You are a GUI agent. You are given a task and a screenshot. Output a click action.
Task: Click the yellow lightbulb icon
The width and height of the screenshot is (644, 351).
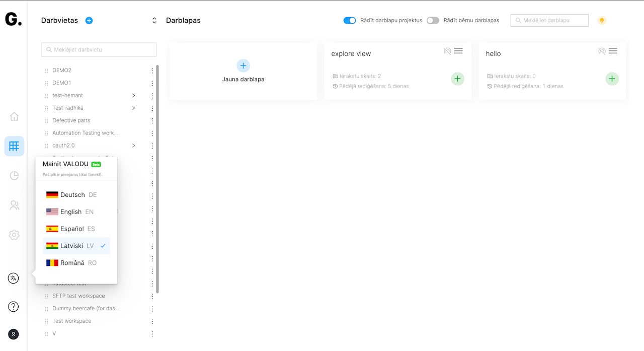(x=601, y=21)
